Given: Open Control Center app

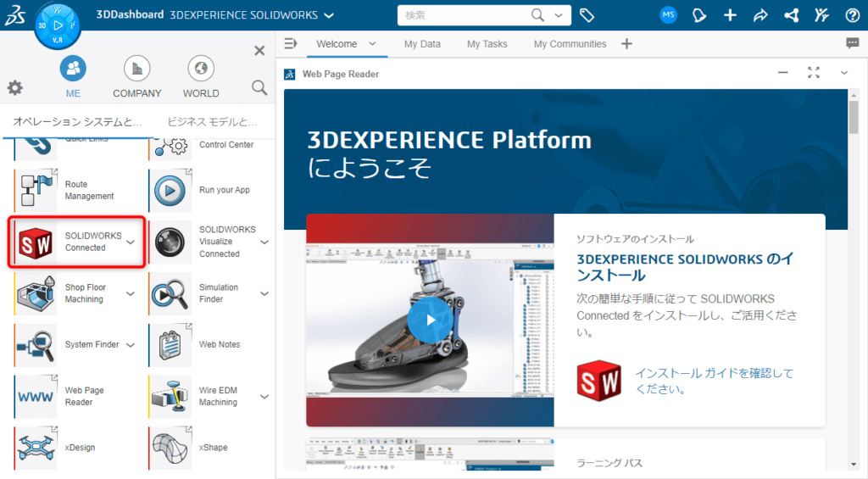Looking at the screenshot, I should [170, 148].
